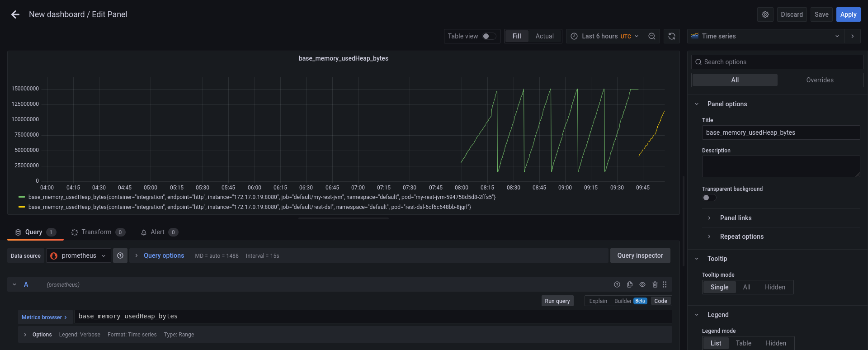Click the query A help icon
Image resolution: width=868 pixels, height=350 pixels.
pos(617,284)
